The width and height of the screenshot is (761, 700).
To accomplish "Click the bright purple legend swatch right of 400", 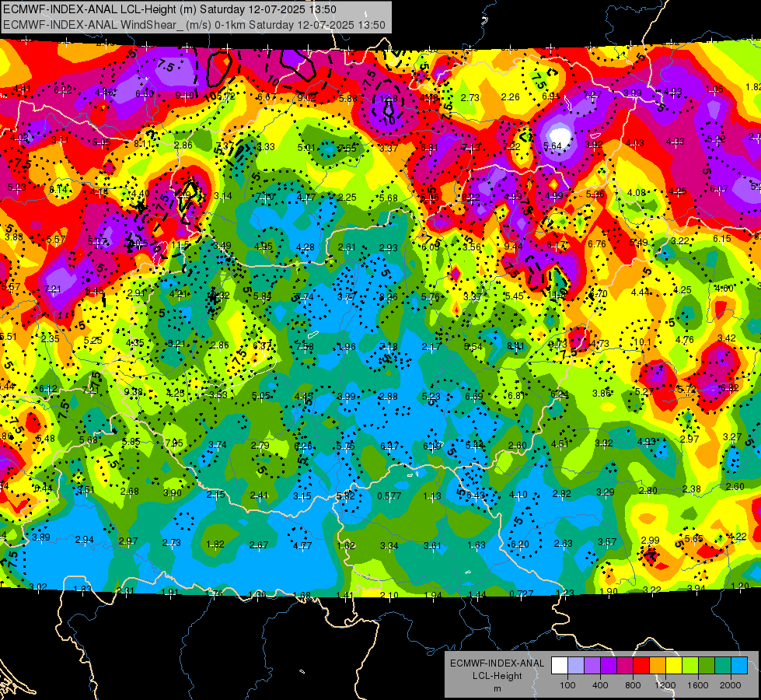I will pos(609,666).
